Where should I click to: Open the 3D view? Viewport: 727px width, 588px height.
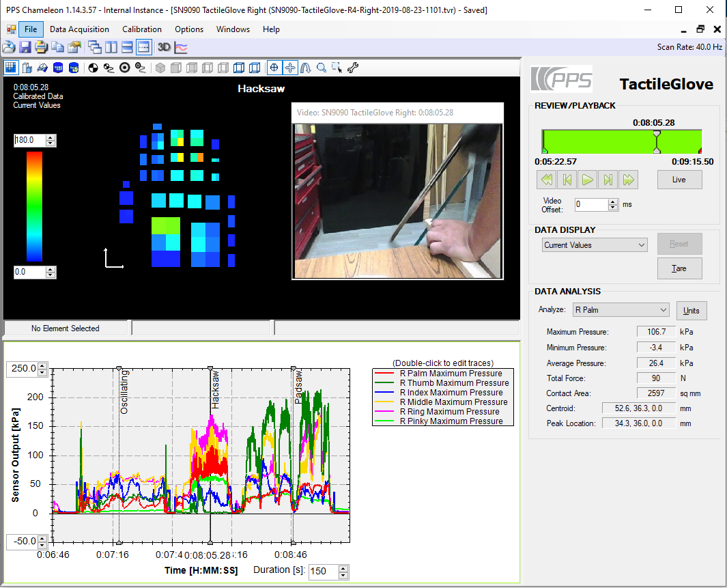point(164,47)
